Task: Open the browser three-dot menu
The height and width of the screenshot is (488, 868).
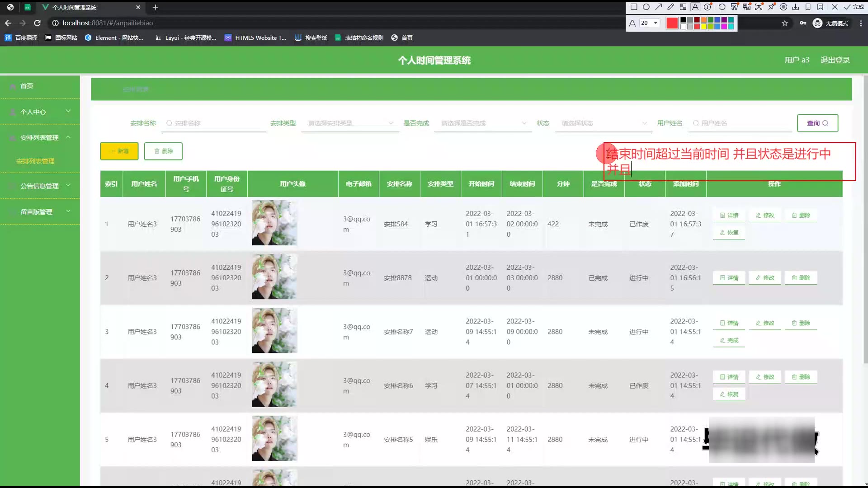Action: (861, 23)
